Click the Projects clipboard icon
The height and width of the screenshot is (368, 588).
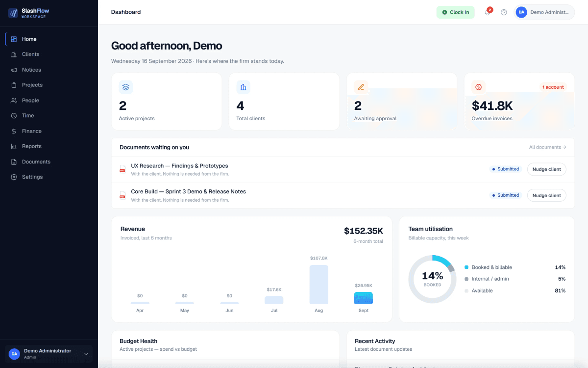pos(14,85)
